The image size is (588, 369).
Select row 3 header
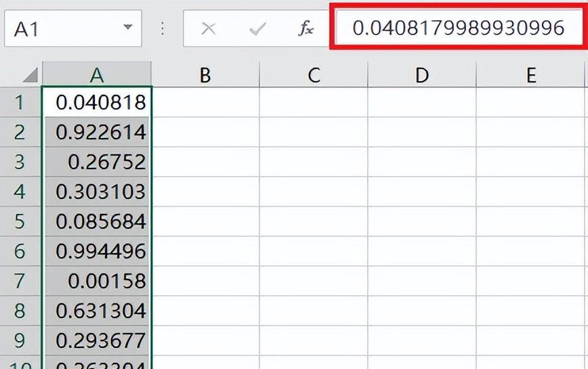pos(20,162)
